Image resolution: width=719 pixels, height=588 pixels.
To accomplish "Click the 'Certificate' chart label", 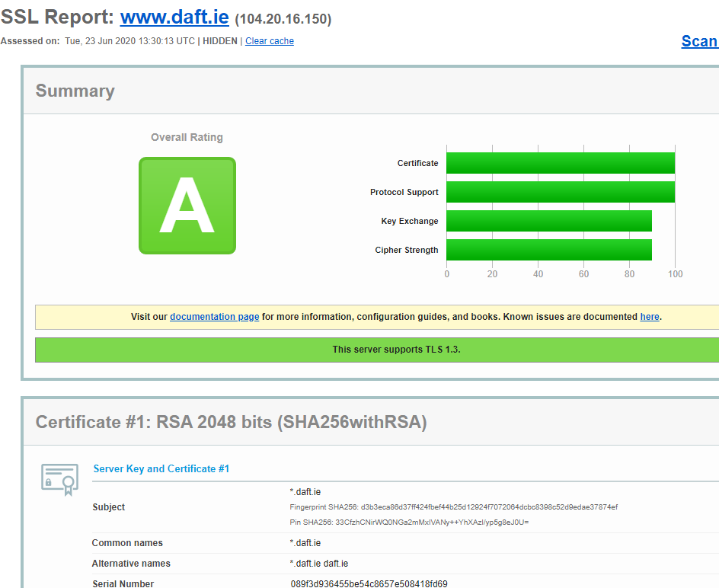I will [417, 163].
